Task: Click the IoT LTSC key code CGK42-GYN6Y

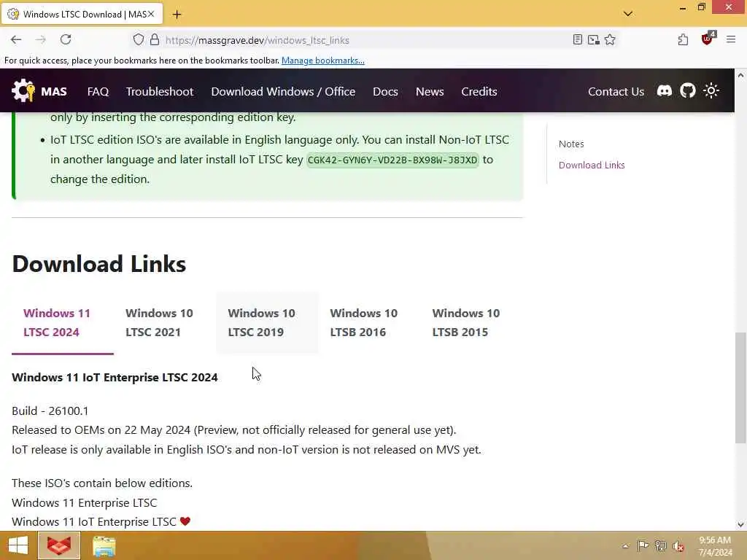Action: tap(392, 160)
